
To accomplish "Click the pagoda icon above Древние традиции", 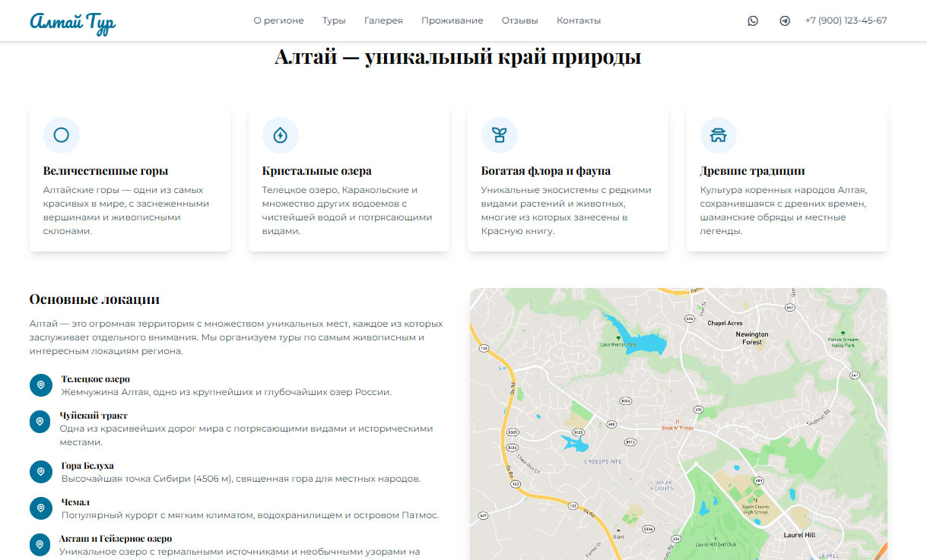I will tap(719, 135).
